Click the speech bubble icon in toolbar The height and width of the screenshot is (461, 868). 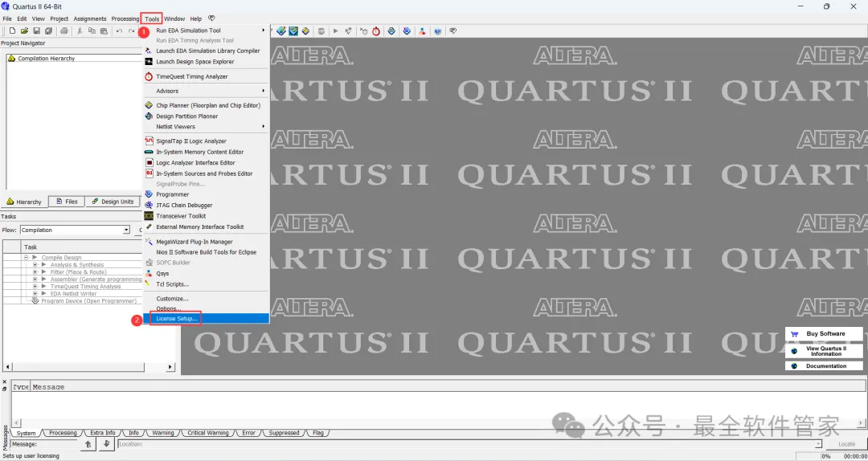point(452,31)
